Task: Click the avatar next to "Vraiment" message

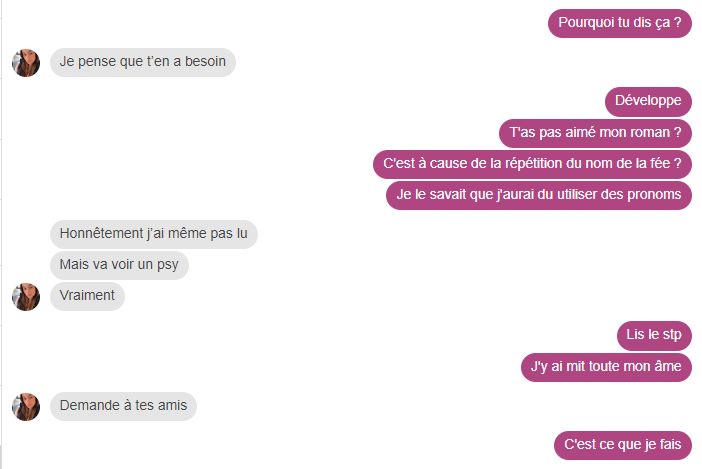Action: (x=26, y=297)
